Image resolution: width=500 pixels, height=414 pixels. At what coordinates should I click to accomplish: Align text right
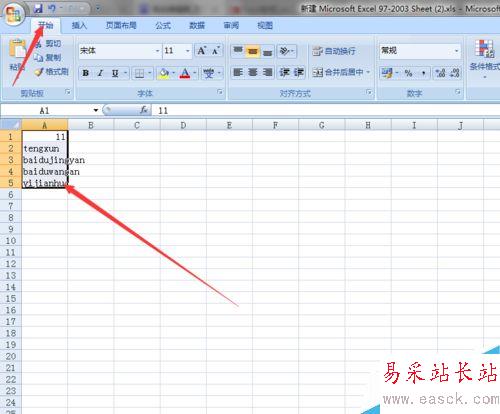(268, 72)
